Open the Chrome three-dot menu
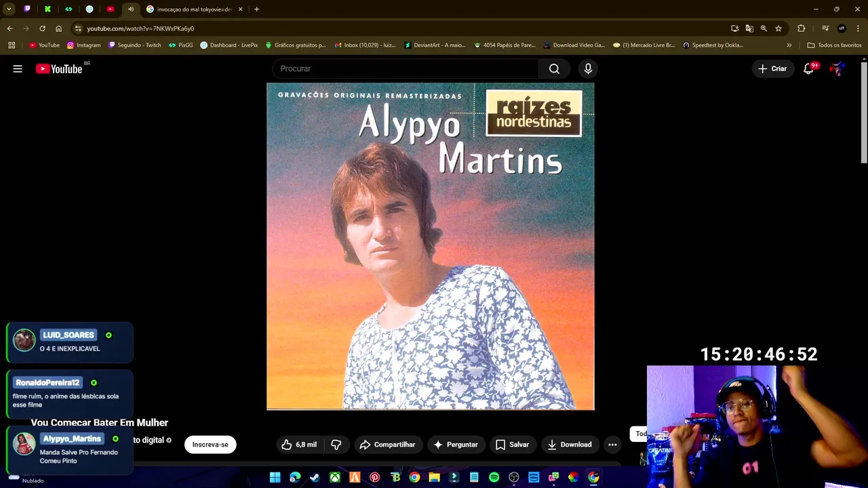Screen dimensions: 868x488 point(858,28)
